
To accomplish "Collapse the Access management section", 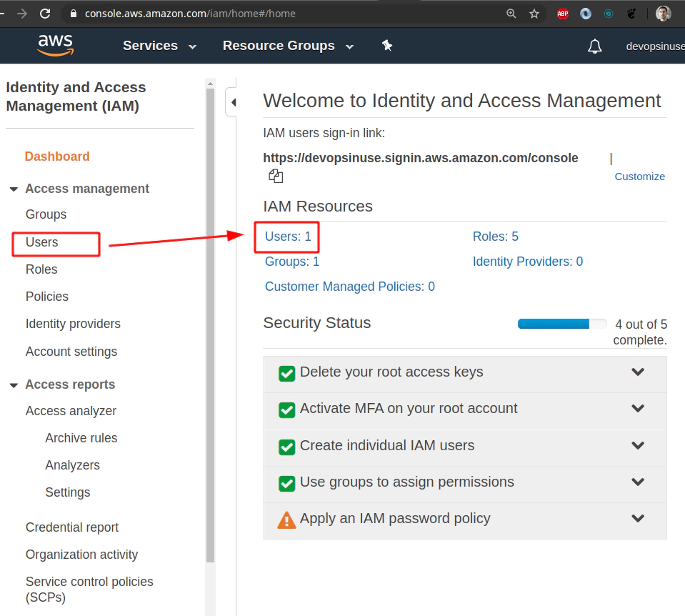I will click(x=14, y=189).
